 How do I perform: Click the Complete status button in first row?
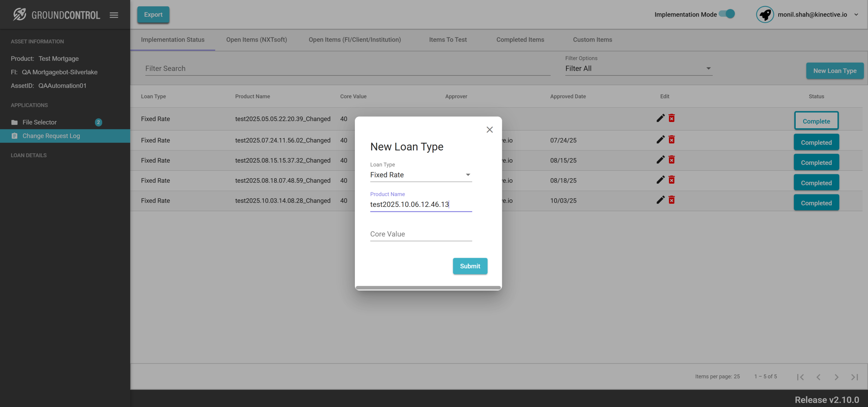816,121
